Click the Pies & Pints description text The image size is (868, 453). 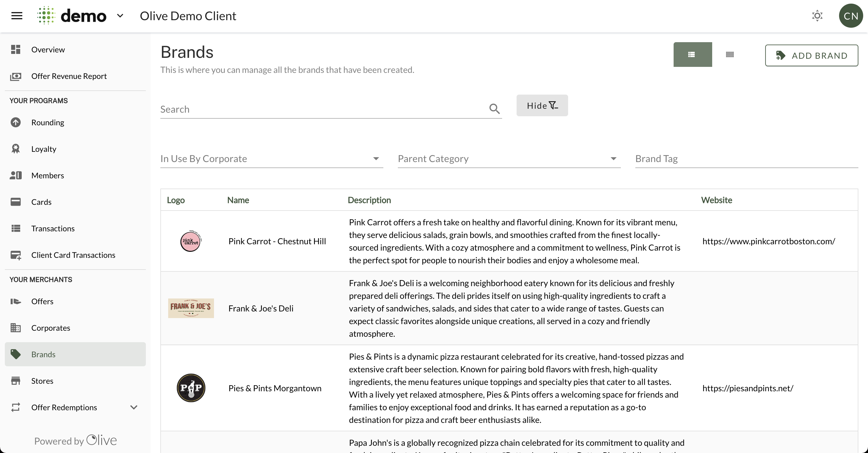[x=516, y=388]
